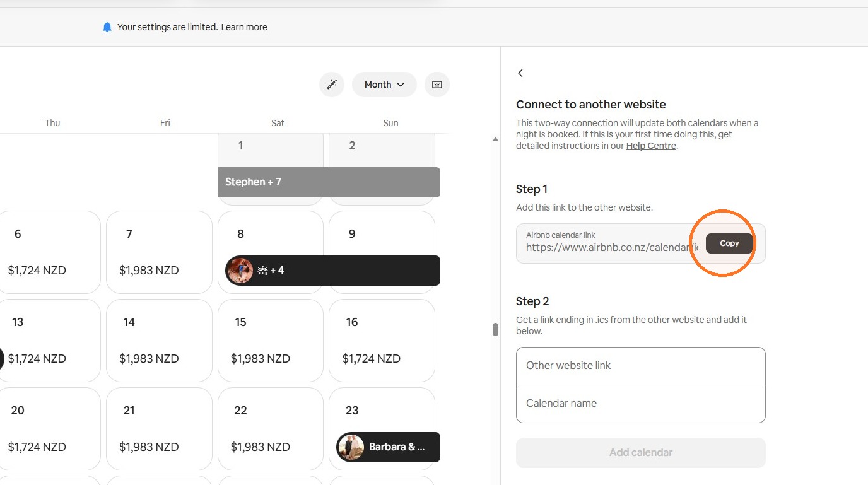Open the Help Centre link

click(651, 146)
